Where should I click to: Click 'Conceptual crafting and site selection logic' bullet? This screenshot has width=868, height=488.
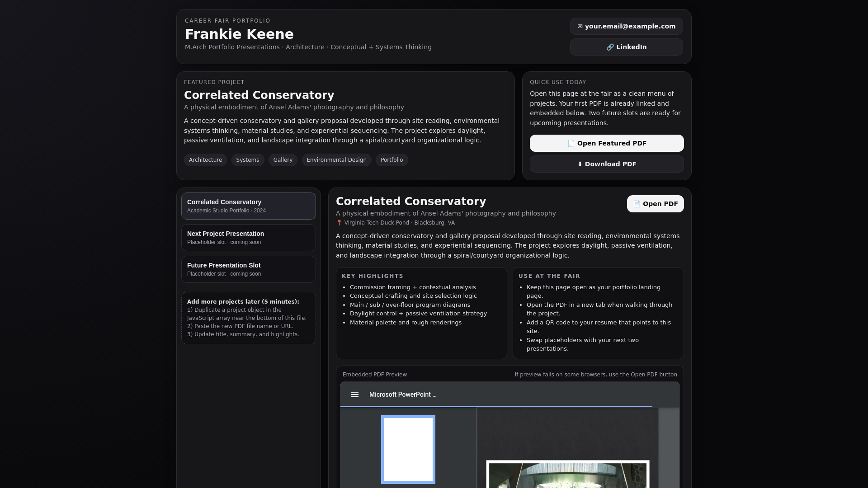(x=413, y=296)
